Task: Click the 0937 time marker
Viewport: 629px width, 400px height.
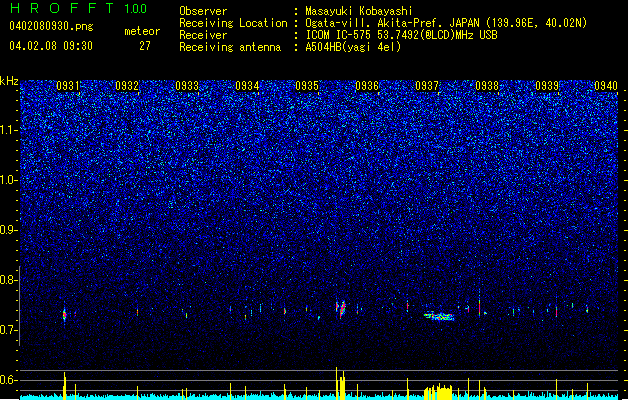Action: [x=427, y=86]
